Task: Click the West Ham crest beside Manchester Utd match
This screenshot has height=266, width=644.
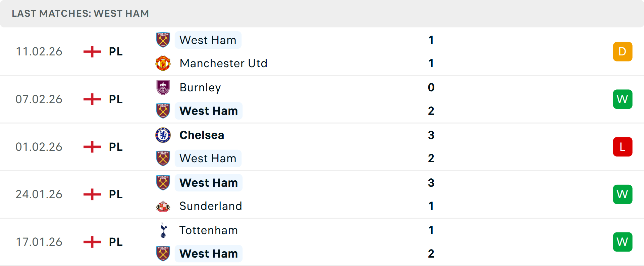Action: tap(163, 40)
